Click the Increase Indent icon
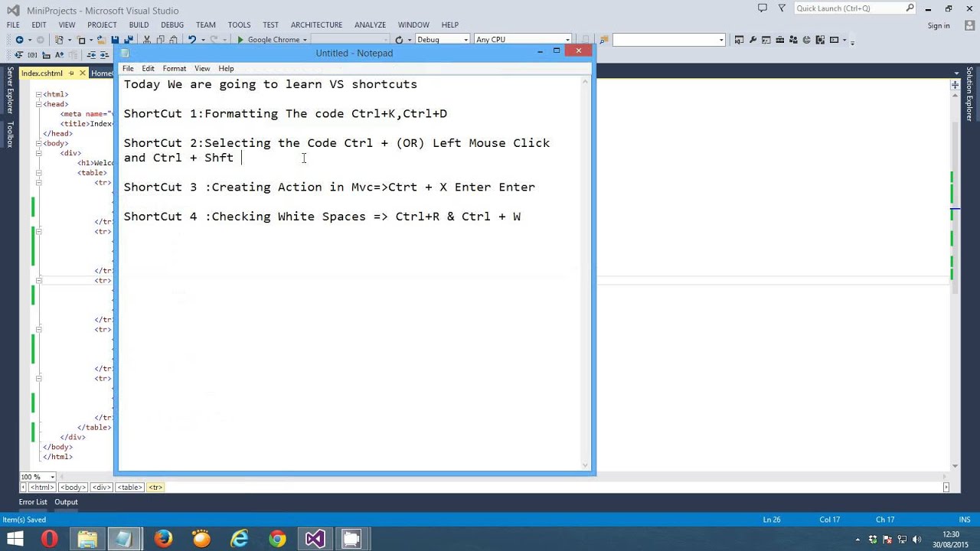 [x=104, y=55]
